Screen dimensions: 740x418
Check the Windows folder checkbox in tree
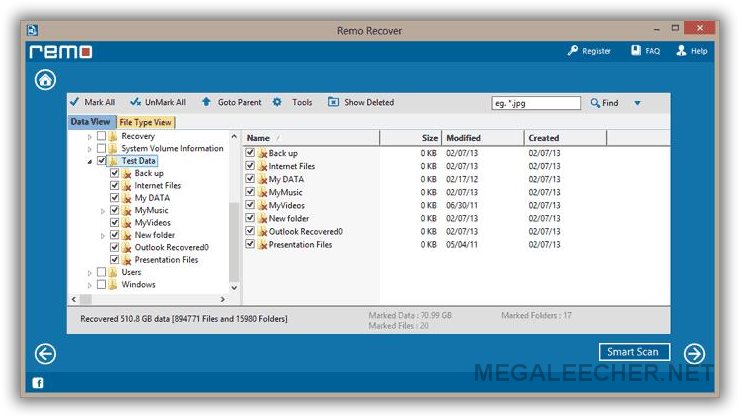pos(101,284)
